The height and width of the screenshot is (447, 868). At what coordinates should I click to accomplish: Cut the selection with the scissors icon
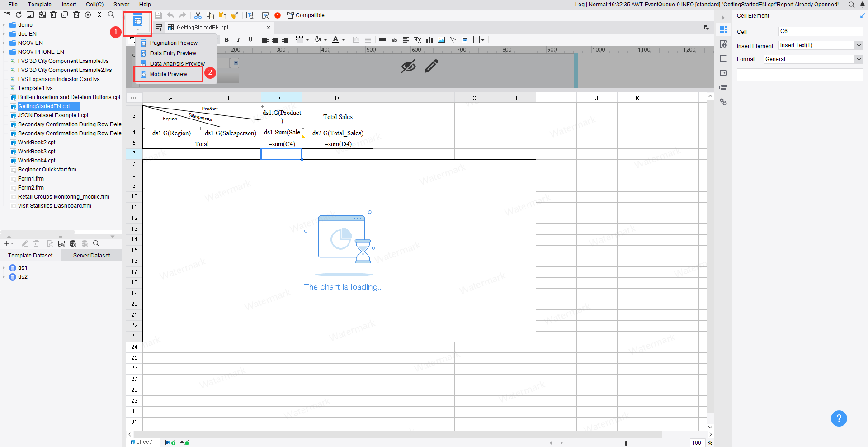click(198, 15)
